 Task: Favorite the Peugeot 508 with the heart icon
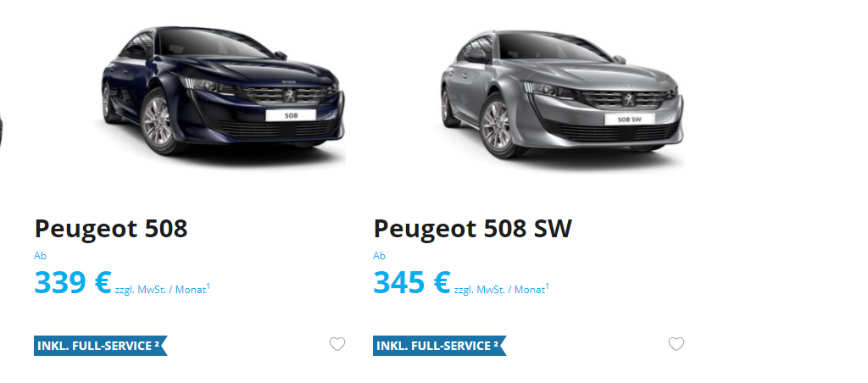pyautogui.click(x=337, y=344)
